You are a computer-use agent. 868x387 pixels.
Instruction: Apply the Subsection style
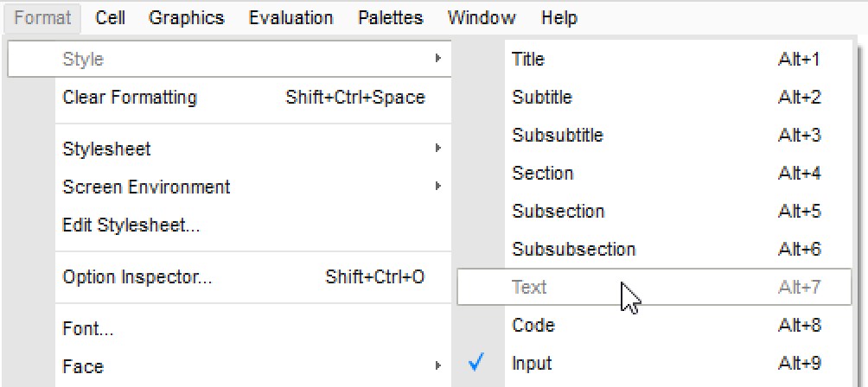tap(558, 212)
